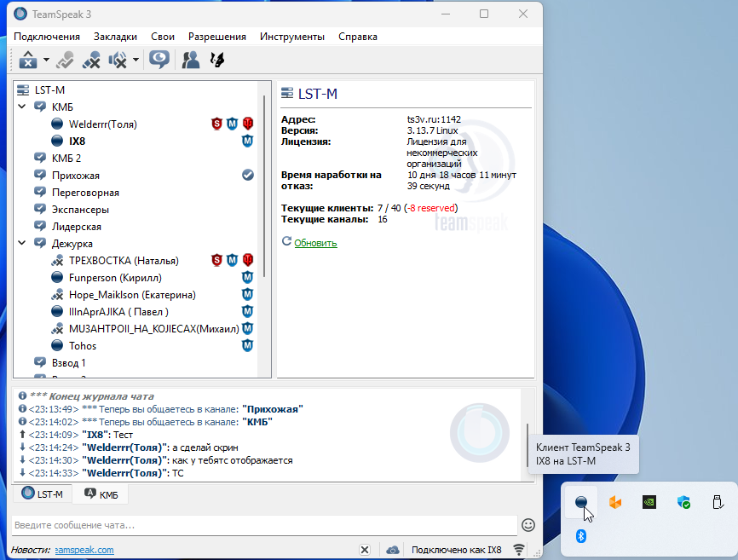
Task: Open Windows Security tray icon
Action: (x=683, y=502)
